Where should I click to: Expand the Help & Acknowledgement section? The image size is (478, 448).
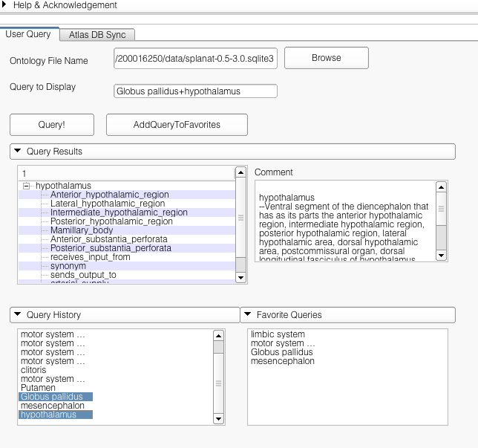(x=7, y=5)
